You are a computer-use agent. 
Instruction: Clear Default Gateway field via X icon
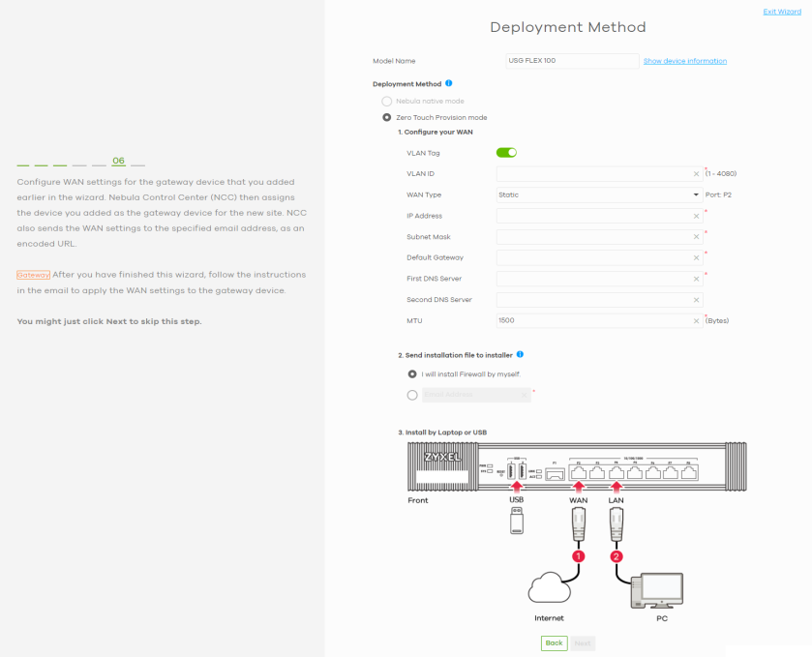click(696, 258)
